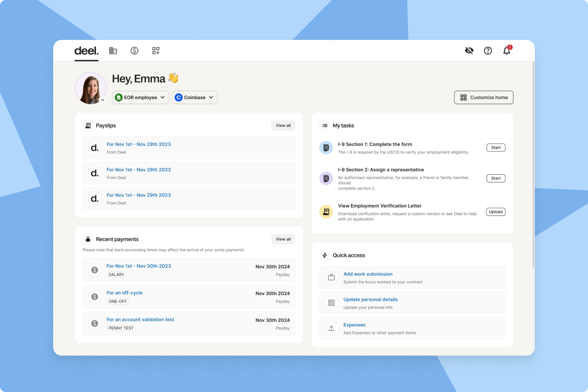Toggle the hide-amounts eye icon in the navbar
The height and width of the screenshot is (392, 588).
pyautogui.click(x=469, y=50)
